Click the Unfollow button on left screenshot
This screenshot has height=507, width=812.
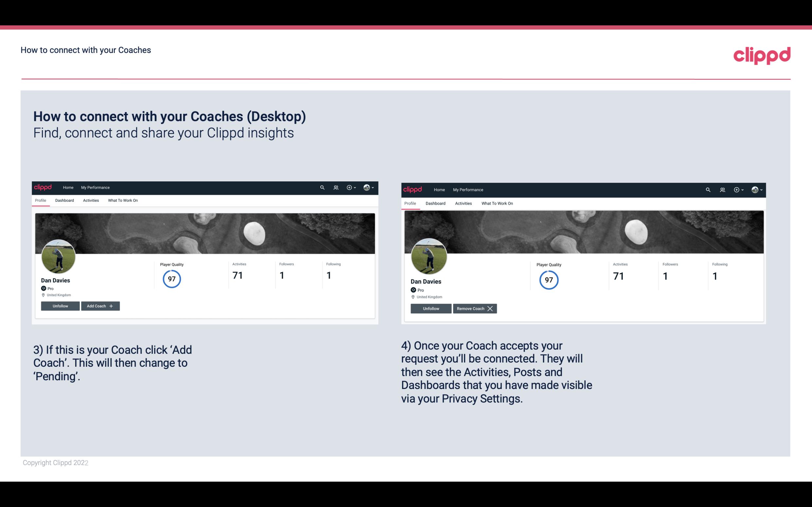[x=60, y=306]
